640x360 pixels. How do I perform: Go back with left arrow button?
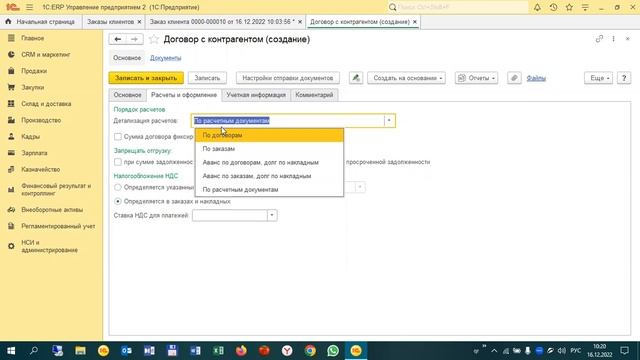(x=118, y=39)
